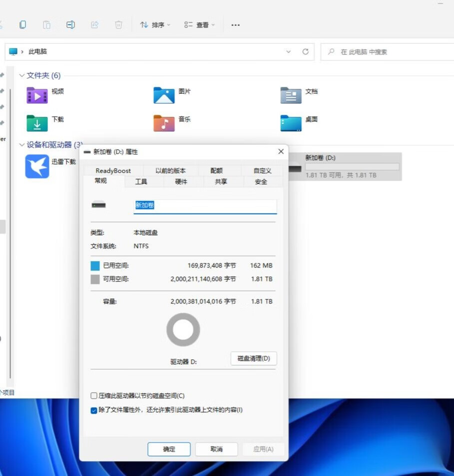Expand the address bar history dropdown arrow
This screenshot has height=476, width=454.
288,51
